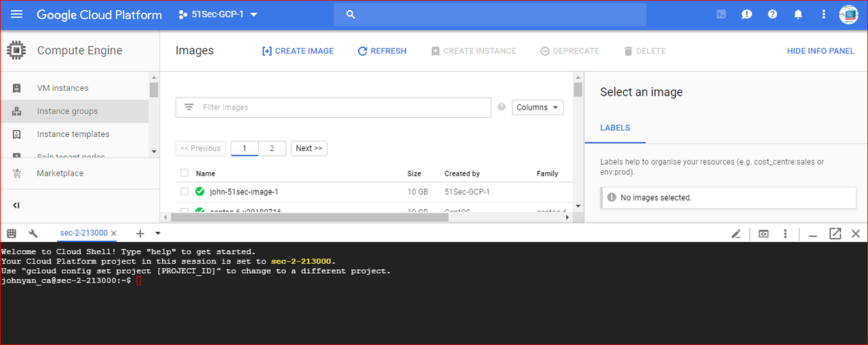This screenshot has width=868, height=345.
Task: Click the Cloud Shell terminal prompt line
Action: point(71,281)
